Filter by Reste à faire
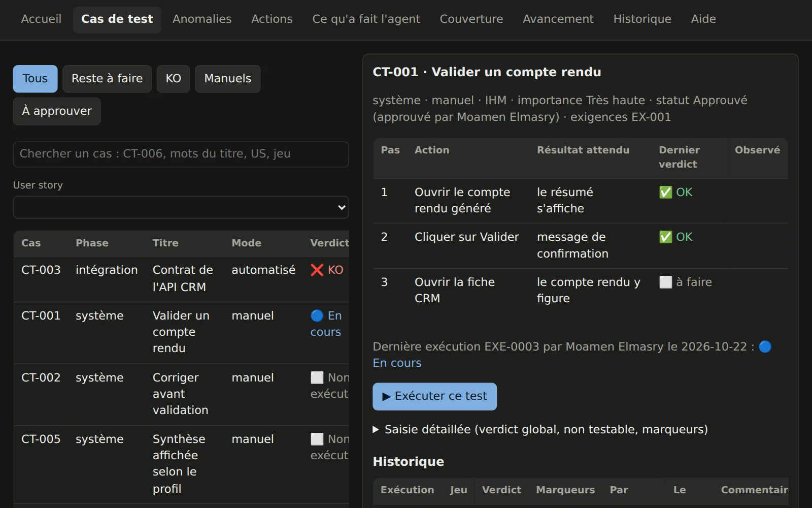Screen dimensions: 812x508 (x=107, y=79)
